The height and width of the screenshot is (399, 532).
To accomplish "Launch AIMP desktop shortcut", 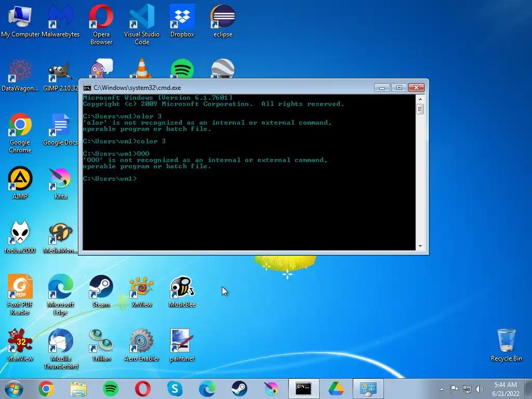I will pos(20,183).
